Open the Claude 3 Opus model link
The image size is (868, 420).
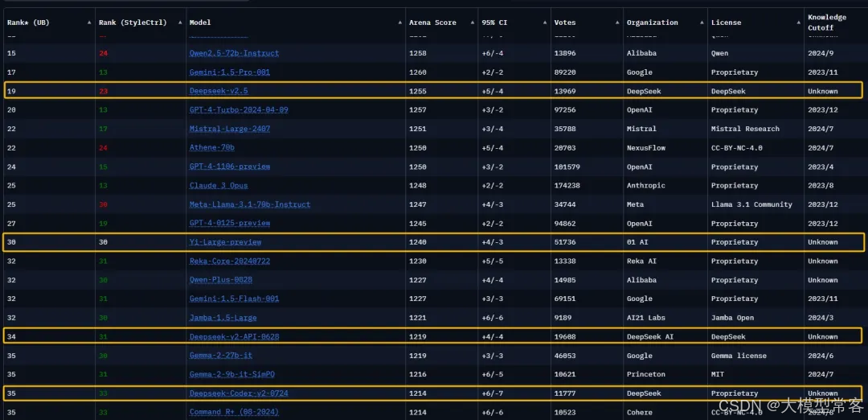click(x=219, y=185)
